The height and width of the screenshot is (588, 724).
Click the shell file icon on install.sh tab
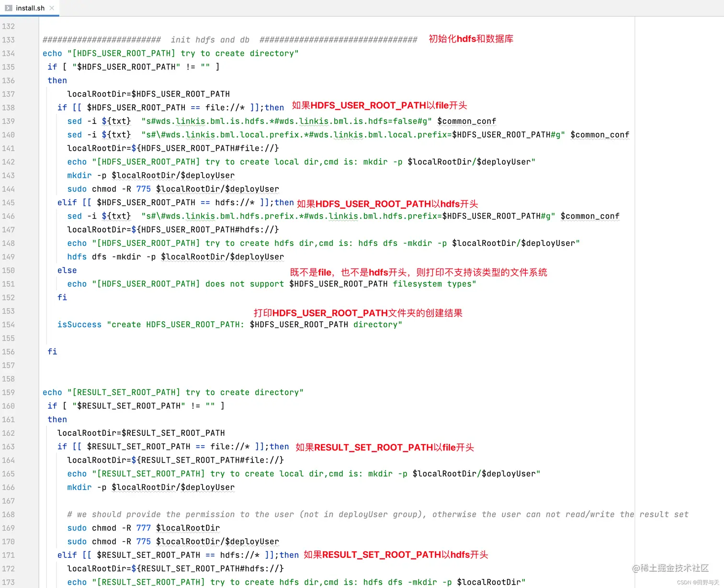[8, 8]
